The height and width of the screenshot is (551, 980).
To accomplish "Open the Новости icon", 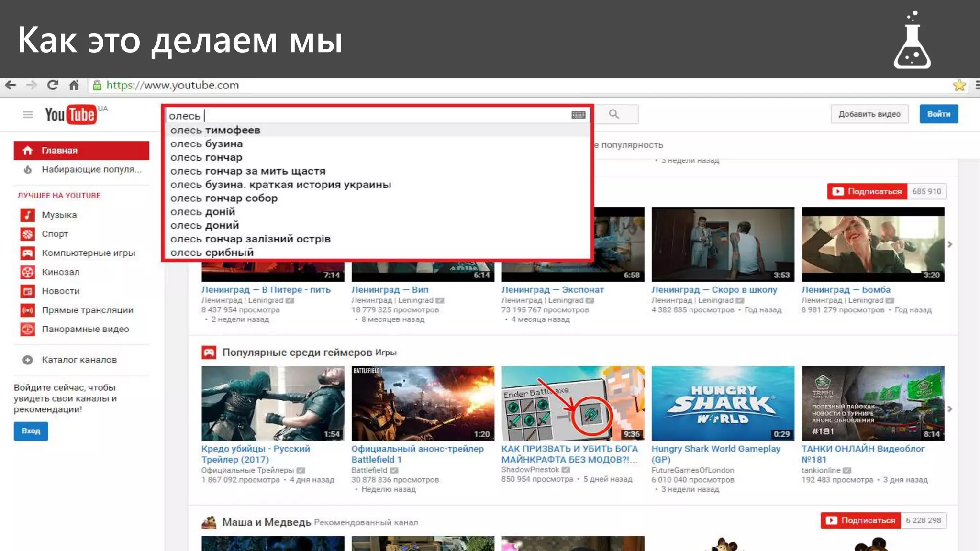I will [28, 291].
